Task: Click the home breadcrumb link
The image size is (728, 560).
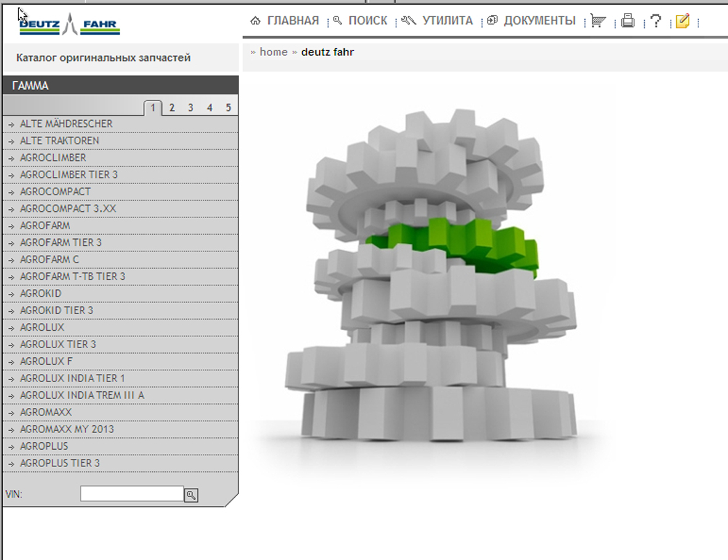Action: pyautogui.click(x=273, y=52)
